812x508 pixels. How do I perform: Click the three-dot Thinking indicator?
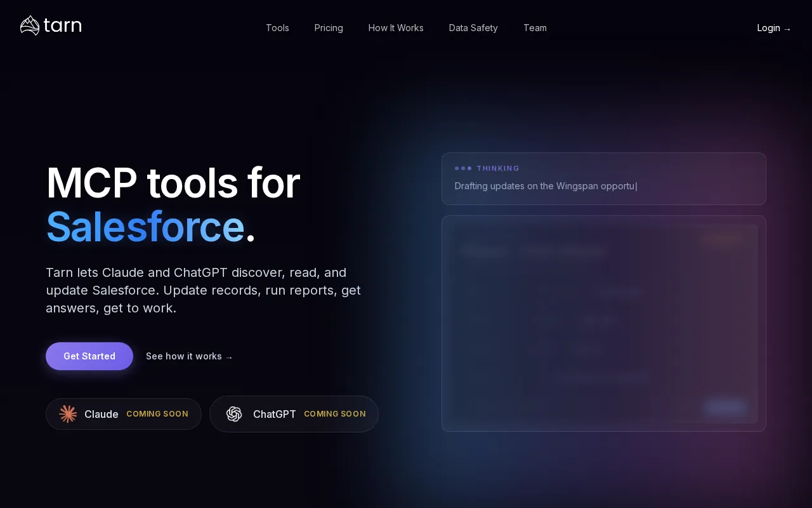point(463,168)
